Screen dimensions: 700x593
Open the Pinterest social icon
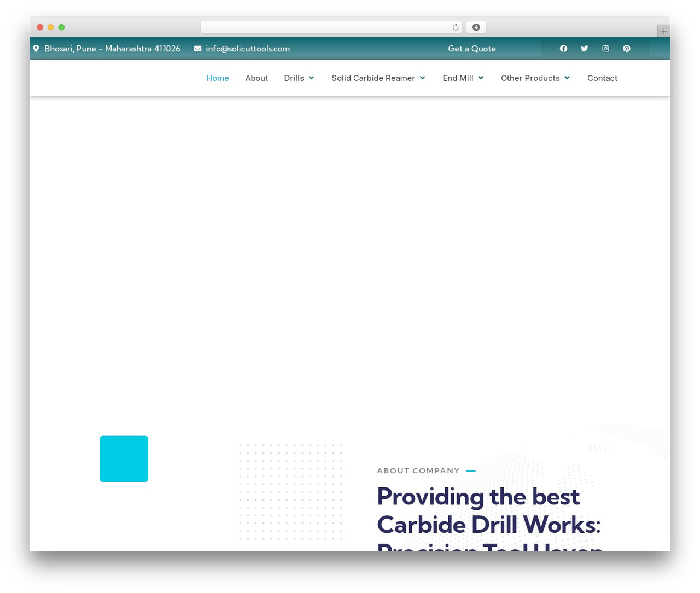[627, 49]
